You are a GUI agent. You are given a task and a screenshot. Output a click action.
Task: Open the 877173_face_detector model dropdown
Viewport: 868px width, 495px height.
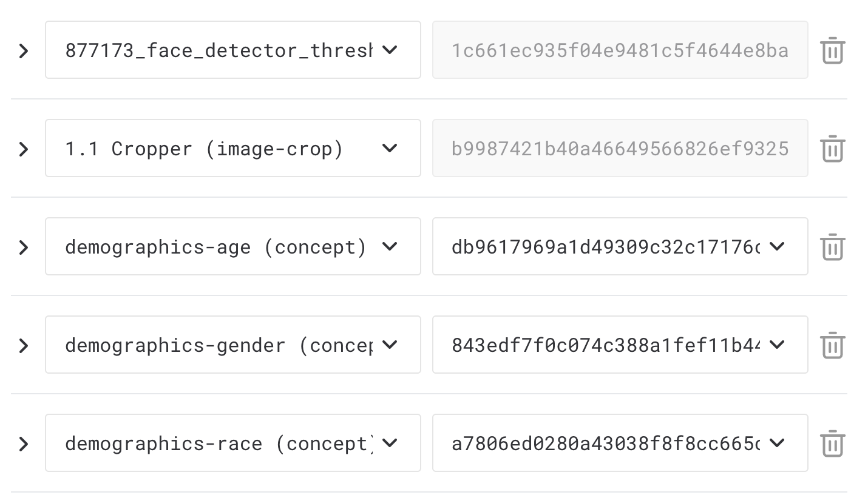click(x=232, y=50)
